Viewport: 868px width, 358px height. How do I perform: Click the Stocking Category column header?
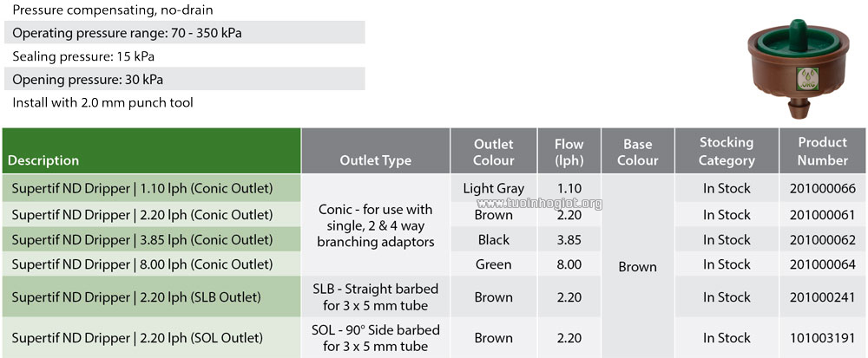(x=727, y=151)
